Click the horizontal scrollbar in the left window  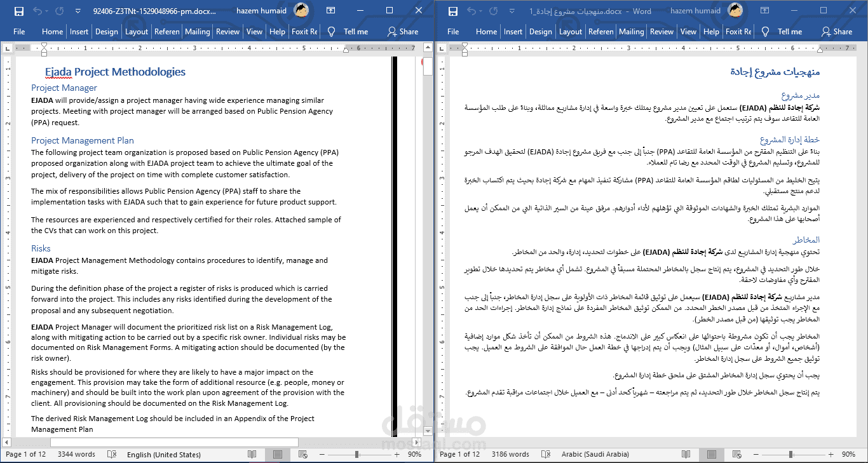pos(173,442)
